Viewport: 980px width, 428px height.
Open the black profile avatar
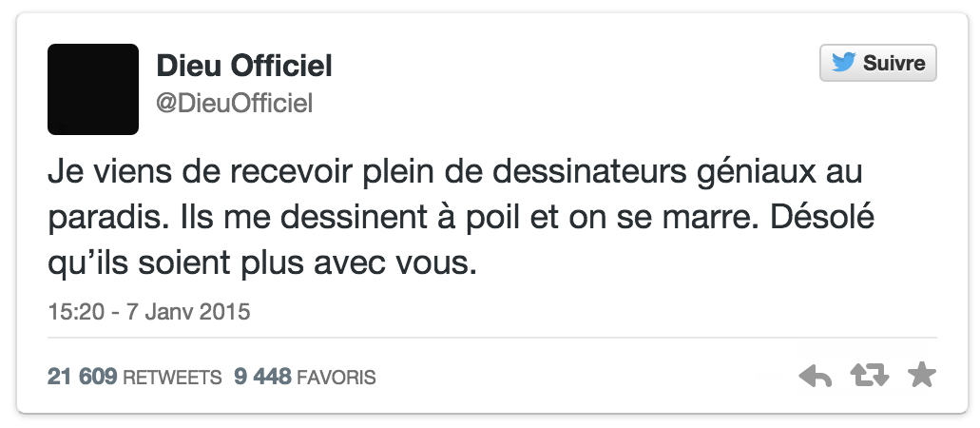click(93, 88)
